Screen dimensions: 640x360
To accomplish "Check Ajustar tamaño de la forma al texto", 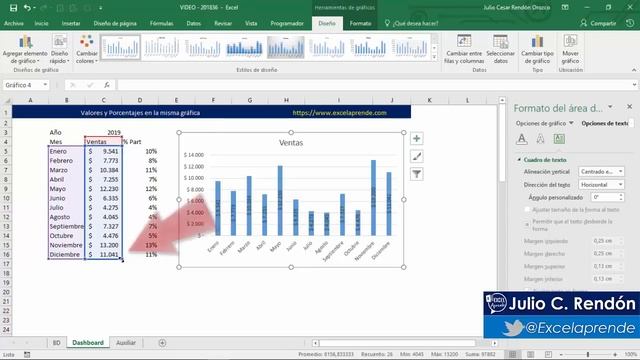I will [x=527, y=209].
